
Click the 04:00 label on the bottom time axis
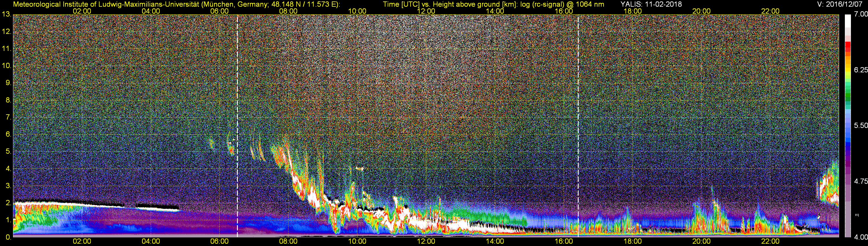151,241
